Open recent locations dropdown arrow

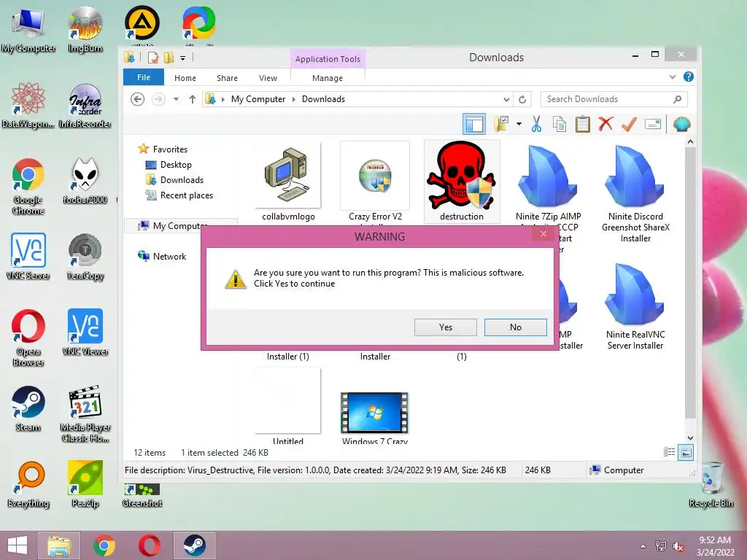click(176, 99)
